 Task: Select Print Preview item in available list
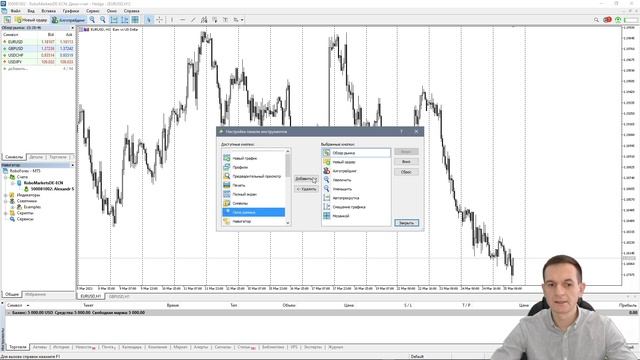tap(253, 176)
